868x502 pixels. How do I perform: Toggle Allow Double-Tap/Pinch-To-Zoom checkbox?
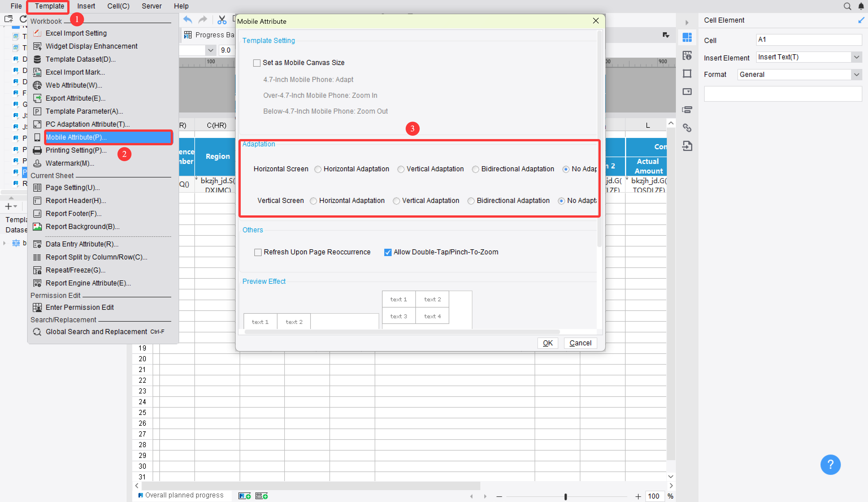pyautogui.click(x=388, y=252)
